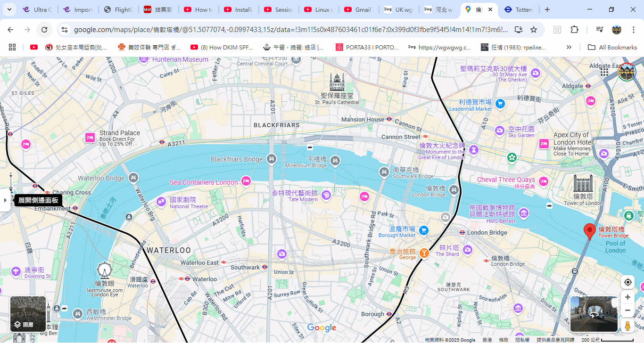Open the Chrome extensions puzzle icon
Screen dimensions: 644x343
click(574, 30)
